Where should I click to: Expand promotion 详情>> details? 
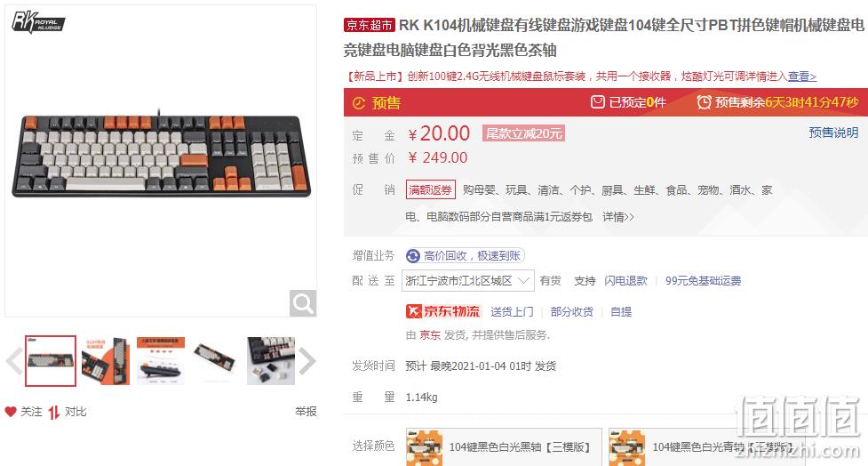(618, 217)
